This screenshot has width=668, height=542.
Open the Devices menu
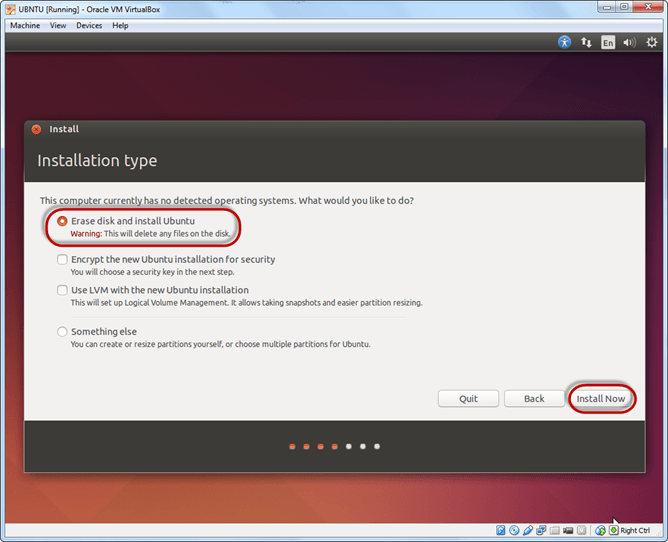pos(89,25)
